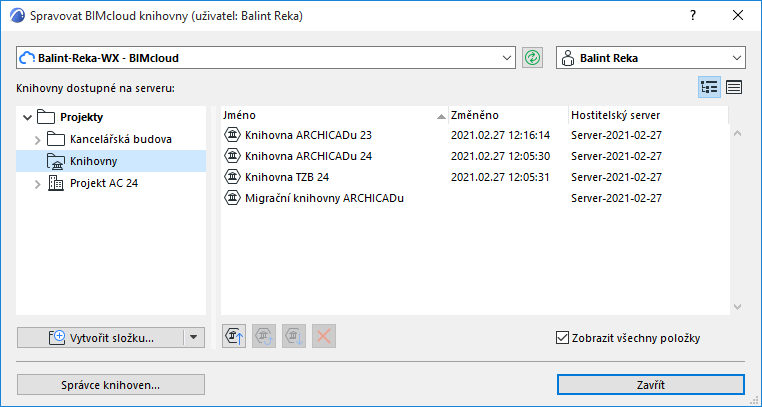Click the help question mark button
Screen dimensions: 762x407
coord(693,16)
